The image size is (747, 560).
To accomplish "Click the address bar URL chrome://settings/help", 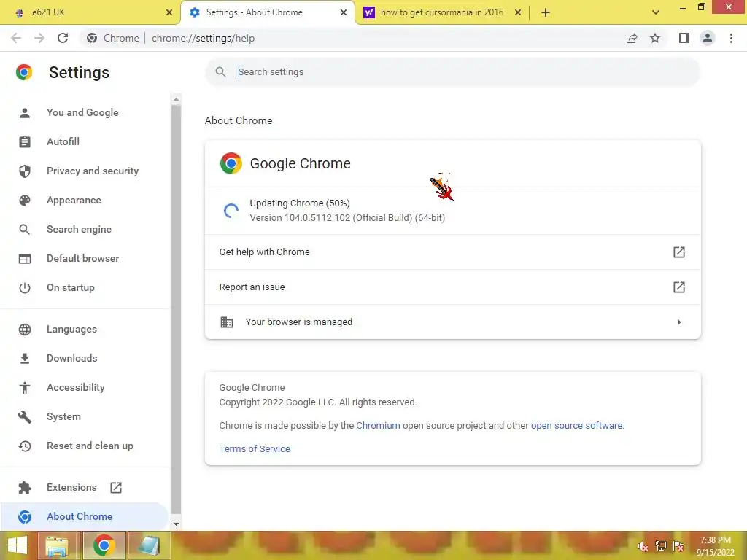I will [203, 38].
